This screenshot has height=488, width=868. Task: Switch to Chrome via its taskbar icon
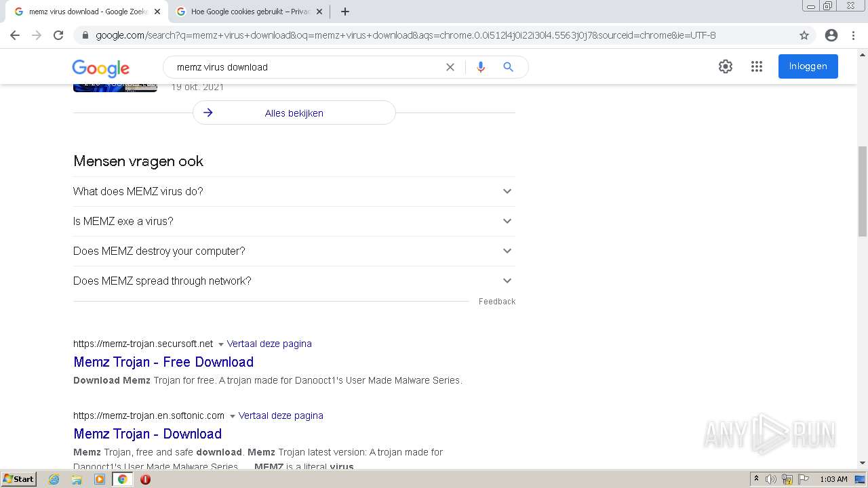point(123,479)
